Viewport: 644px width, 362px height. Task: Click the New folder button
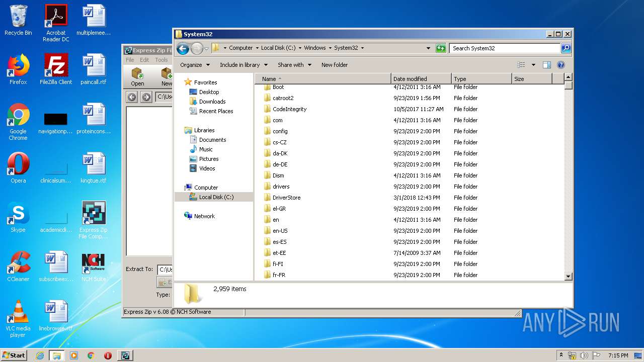pyautogui.click(x=335, y=65)
